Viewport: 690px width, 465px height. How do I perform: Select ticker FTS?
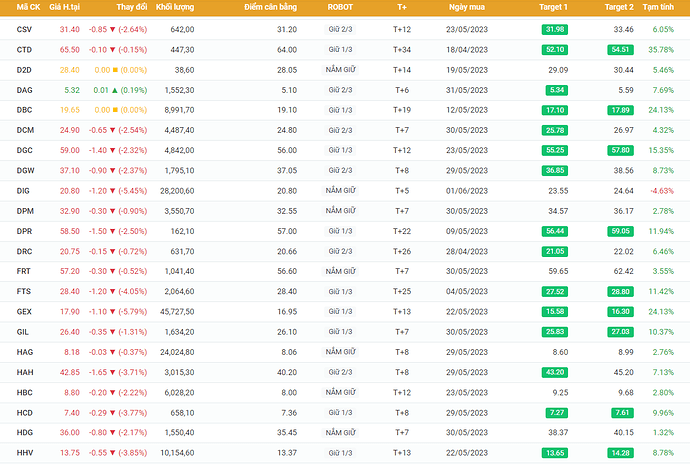(24, 292)
